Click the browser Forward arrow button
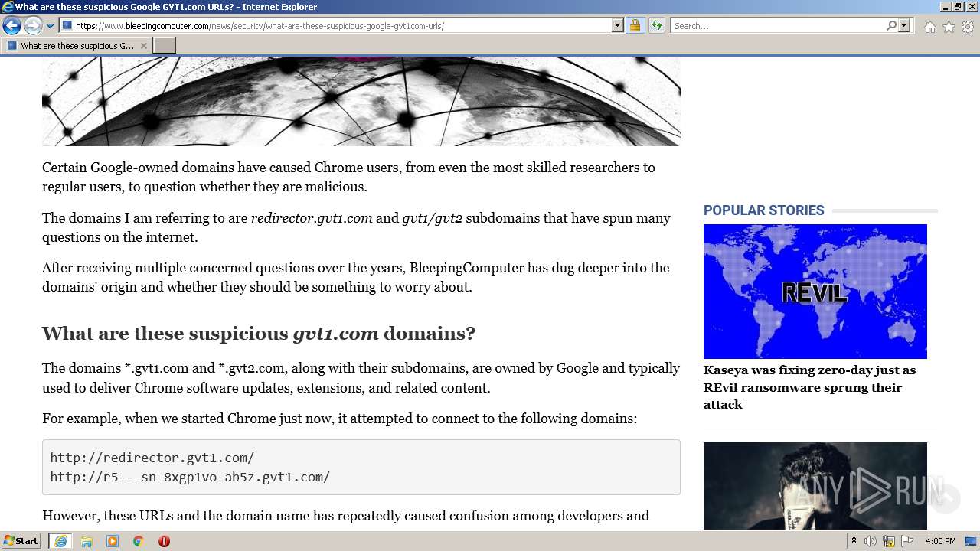This screenshot has height=551, width=980. pyautogui.click(x=33, y=26)
